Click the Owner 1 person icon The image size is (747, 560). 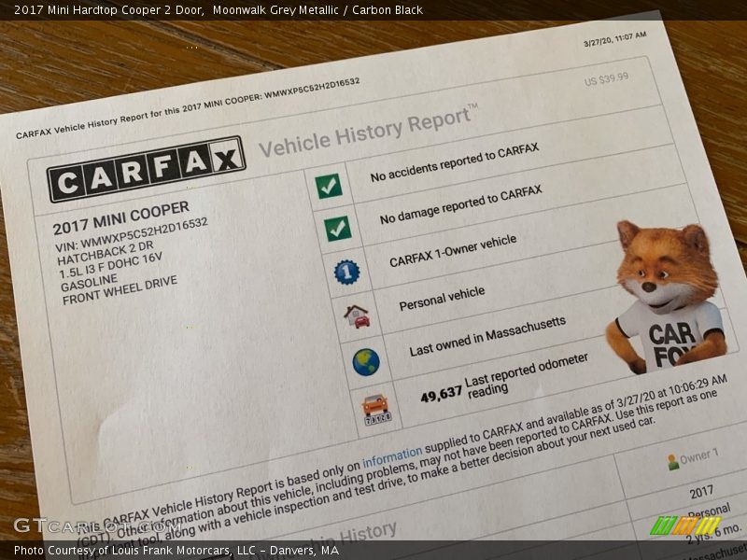[672, 461]
